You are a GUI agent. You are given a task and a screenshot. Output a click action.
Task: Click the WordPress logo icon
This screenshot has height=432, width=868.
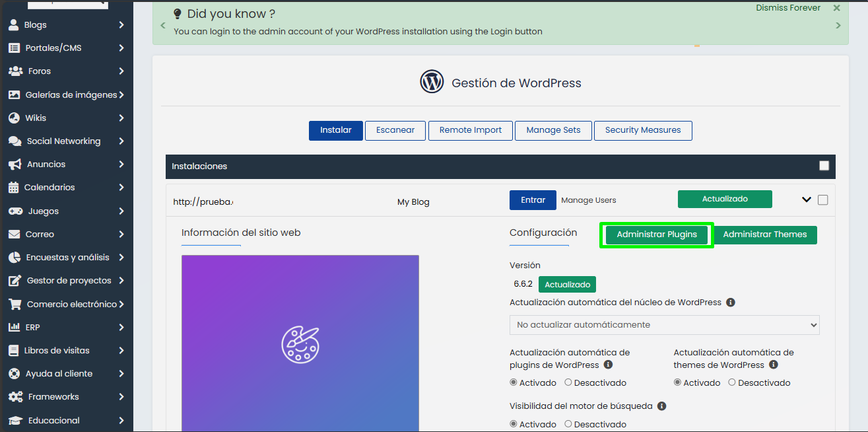click(432, 81)
